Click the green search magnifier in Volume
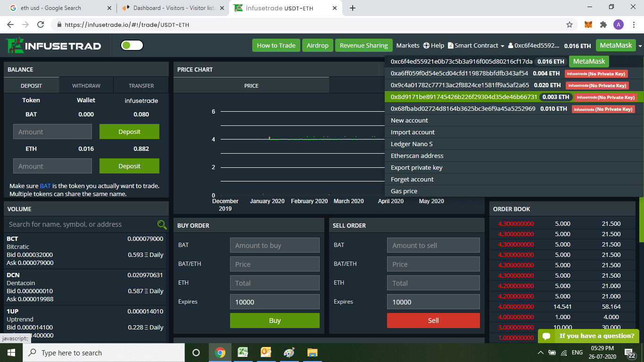Viewport: 644px width, 362px height. click(162, 224)
